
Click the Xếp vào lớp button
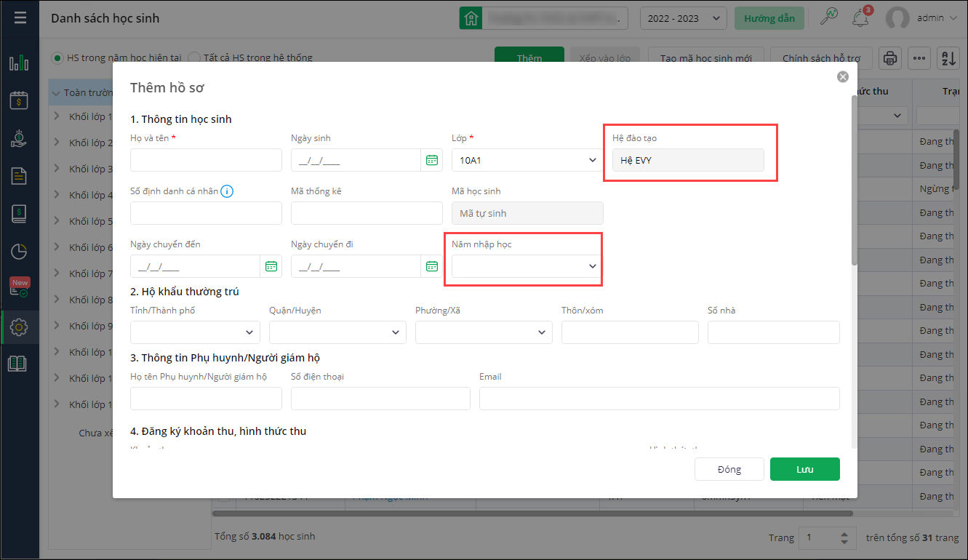click(x=605, y=58)
